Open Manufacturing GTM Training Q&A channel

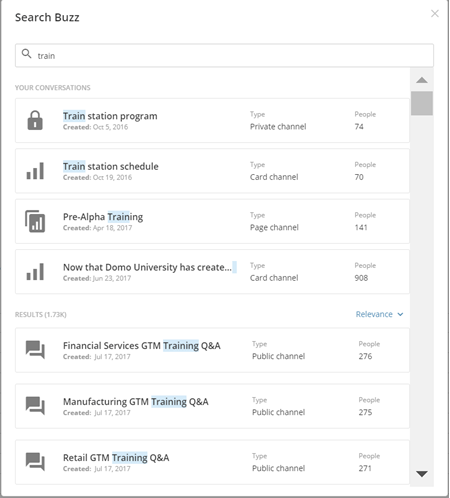[212, 406]
